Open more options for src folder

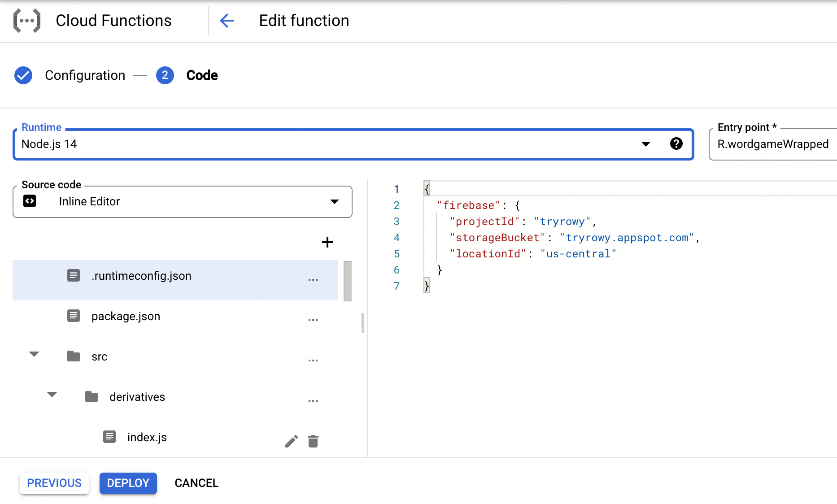click(313, 361)
